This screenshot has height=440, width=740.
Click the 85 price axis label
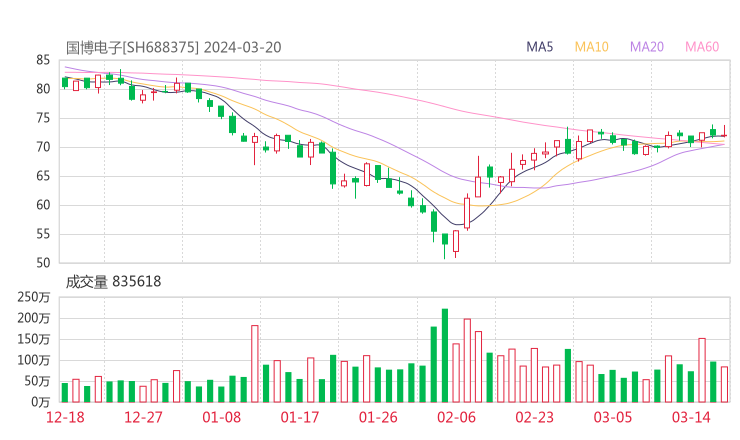click(x=43, y=60)
